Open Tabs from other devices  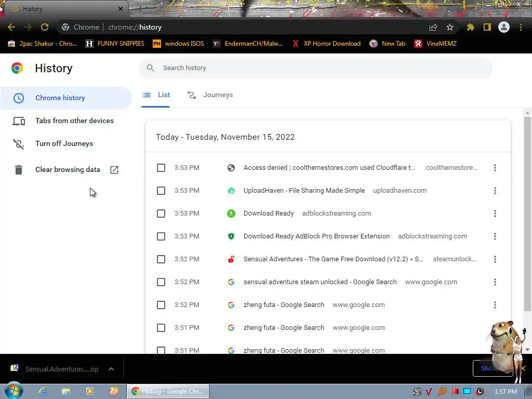click(66, 121)
